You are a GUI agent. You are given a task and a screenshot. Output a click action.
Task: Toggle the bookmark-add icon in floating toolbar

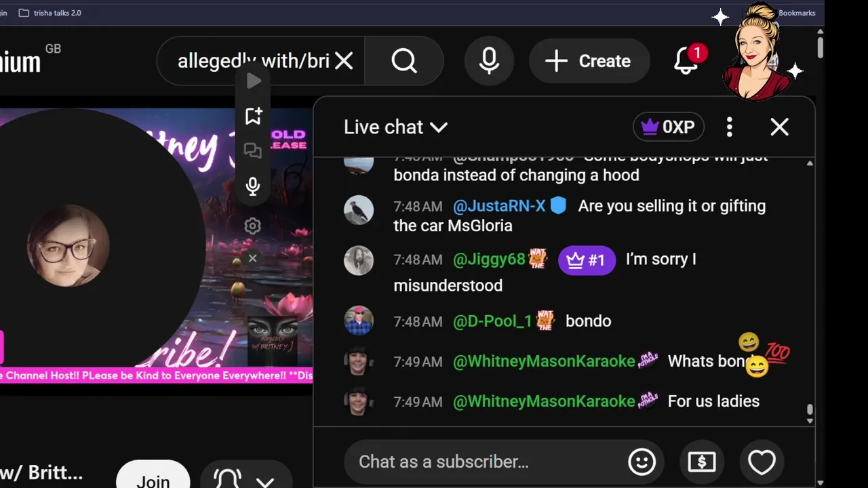point(253,116)
